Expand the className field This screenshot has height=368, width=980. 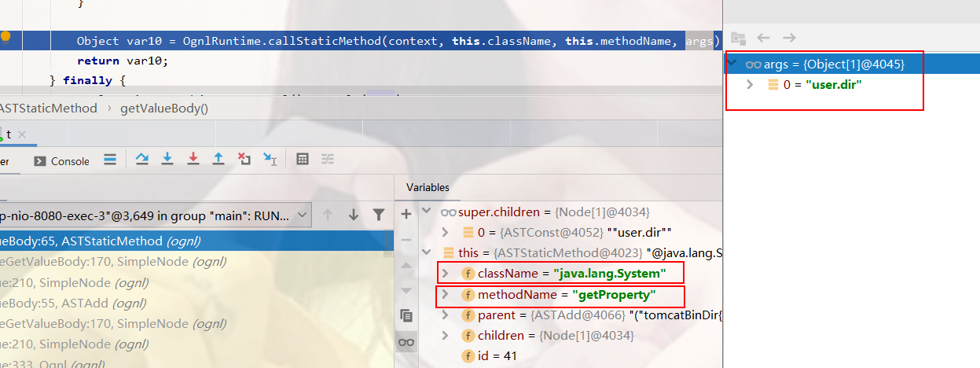[445, 273]
